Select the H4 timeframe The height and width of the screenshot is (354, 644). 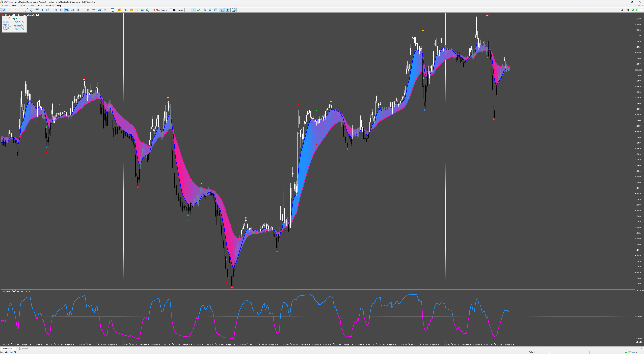(x=83, y=10)
